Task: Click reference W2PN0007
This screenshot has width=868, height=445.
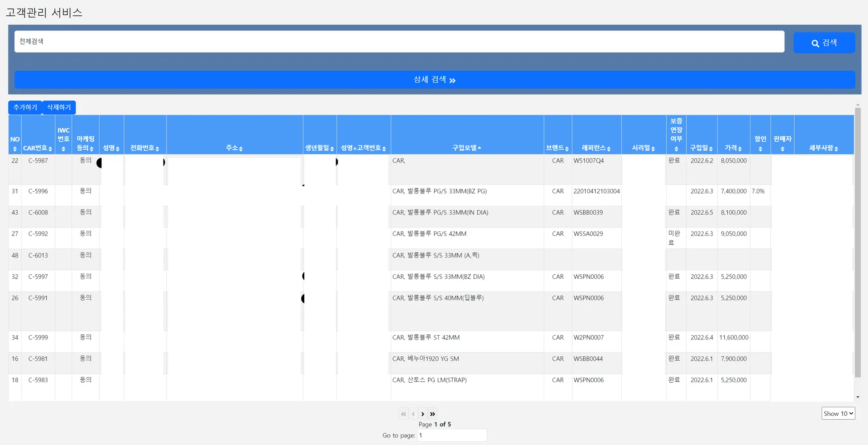Action: pyautogui.click(x=589, y=338)
